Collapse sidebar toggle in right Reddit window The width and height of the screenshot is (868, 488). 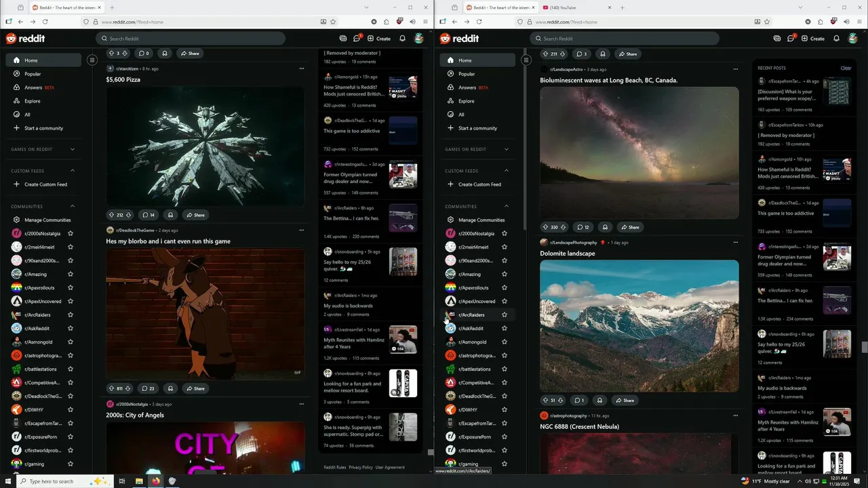click(x=526, y=60)
